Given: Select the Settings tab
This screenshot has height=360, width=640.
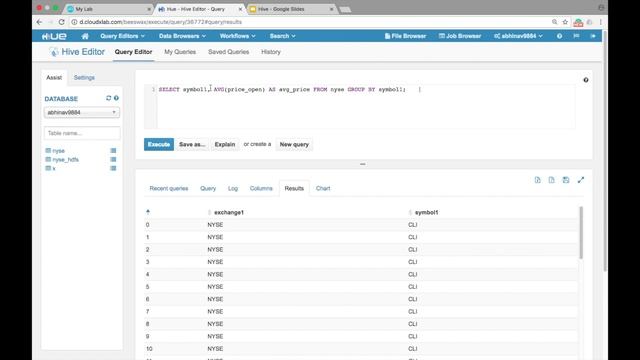Looking at the screenshot, I should (84, 78).
